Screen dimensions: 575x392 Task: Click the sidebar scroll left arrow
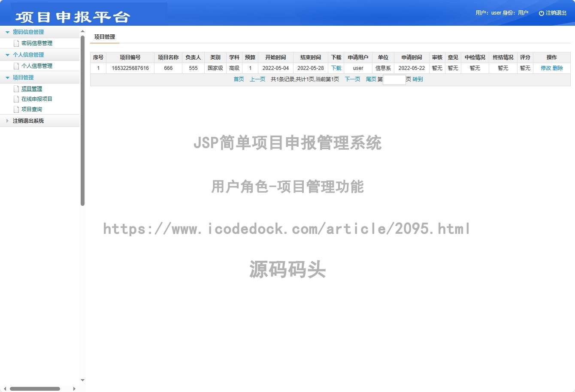5,389
